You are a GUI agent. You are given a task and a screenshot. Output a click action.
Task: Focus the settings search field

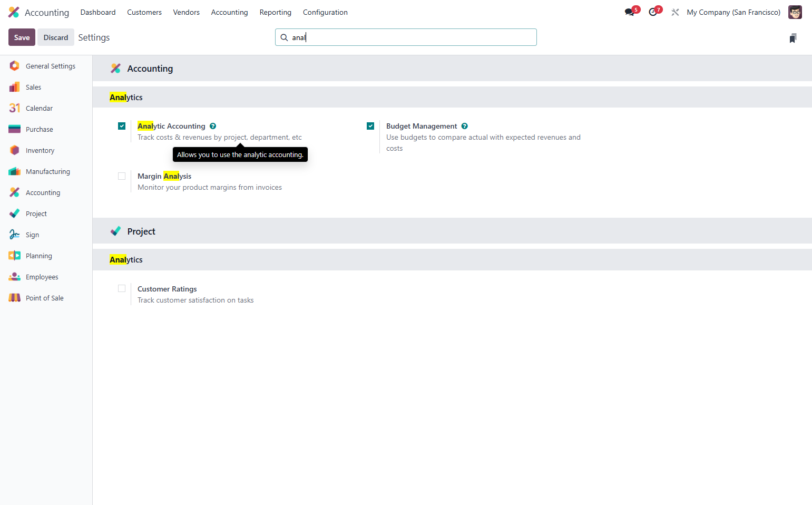click(406, 37)
